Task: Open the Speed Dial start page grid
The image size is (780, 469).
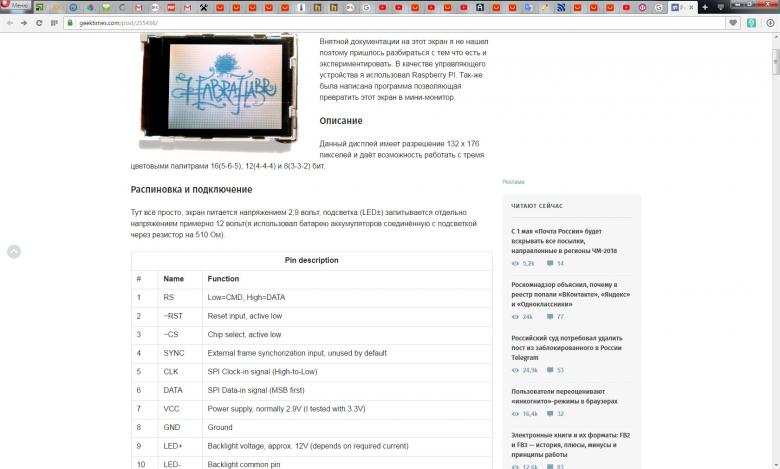Action: (x=54, y=23)
